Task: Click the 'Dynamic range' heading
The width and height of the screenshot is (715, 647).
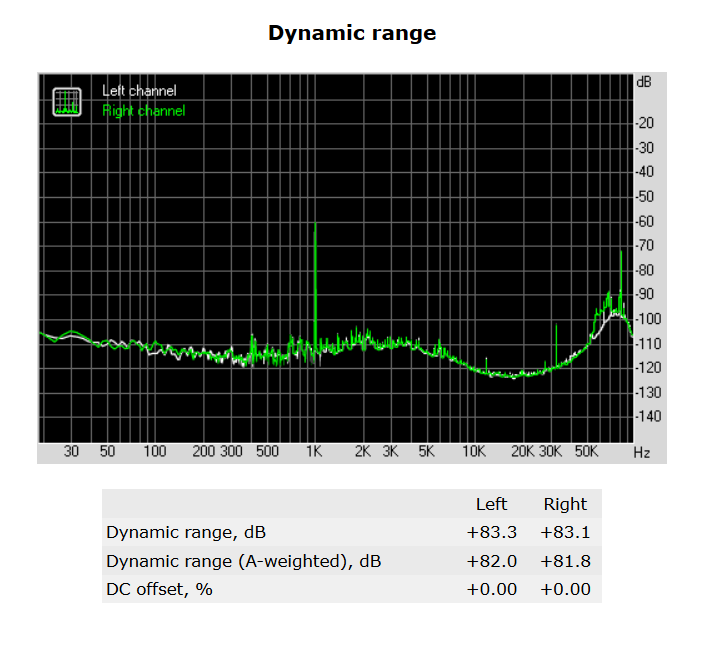Action: pos(352,33)
